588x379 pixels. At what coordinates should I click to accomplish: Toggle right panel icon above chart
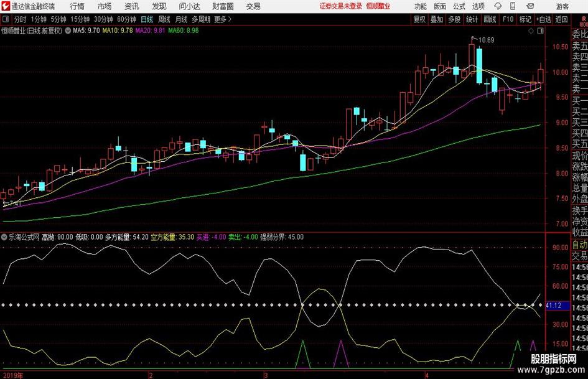[540, 31]
